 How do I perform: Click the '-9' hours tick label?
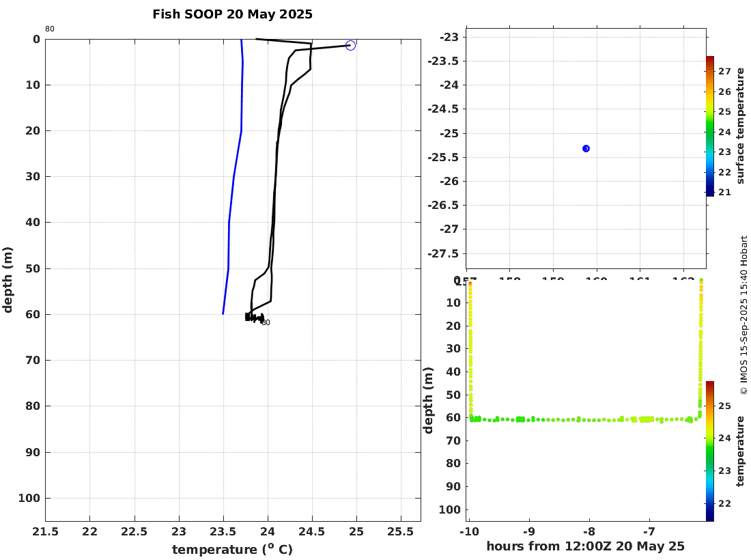click(x=529, y=532)
